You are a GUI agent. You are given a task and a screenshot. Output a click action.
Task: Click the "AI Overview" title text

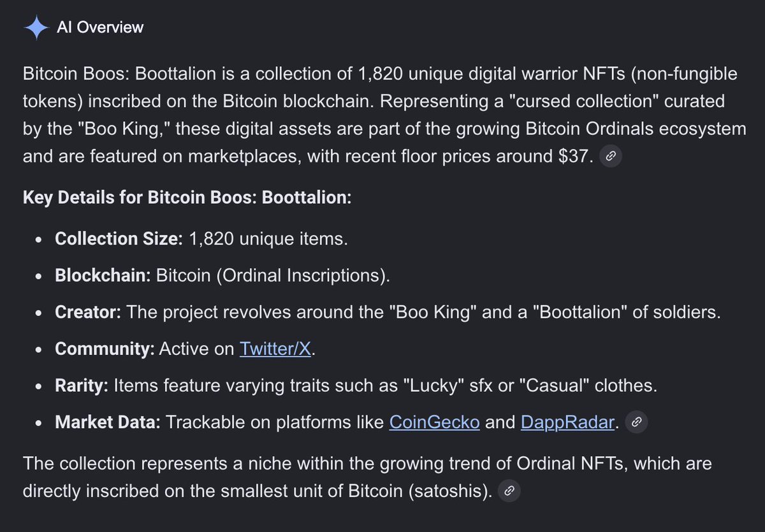tap(100, 27)
